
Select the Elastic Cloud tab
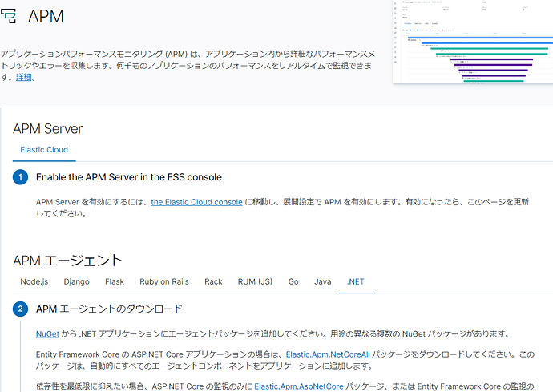click(44, 150)
